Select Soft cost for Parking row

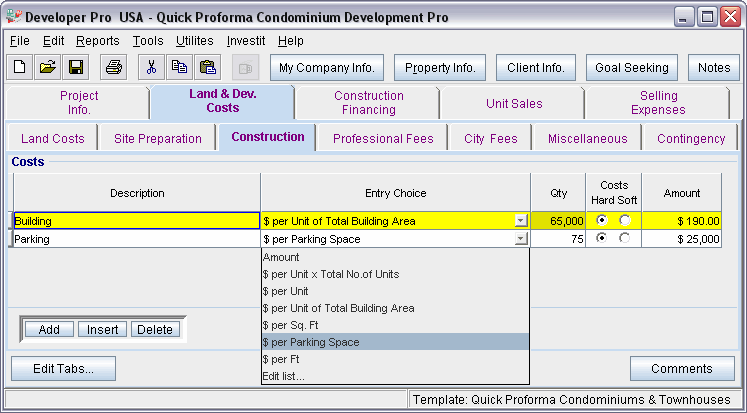625,238
